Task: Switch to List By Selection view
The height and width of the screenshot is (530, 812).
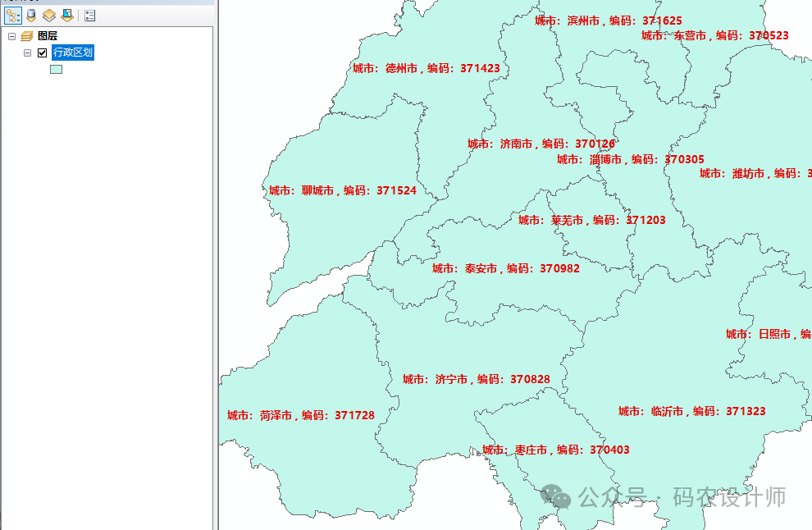Action: click(67, 16)
